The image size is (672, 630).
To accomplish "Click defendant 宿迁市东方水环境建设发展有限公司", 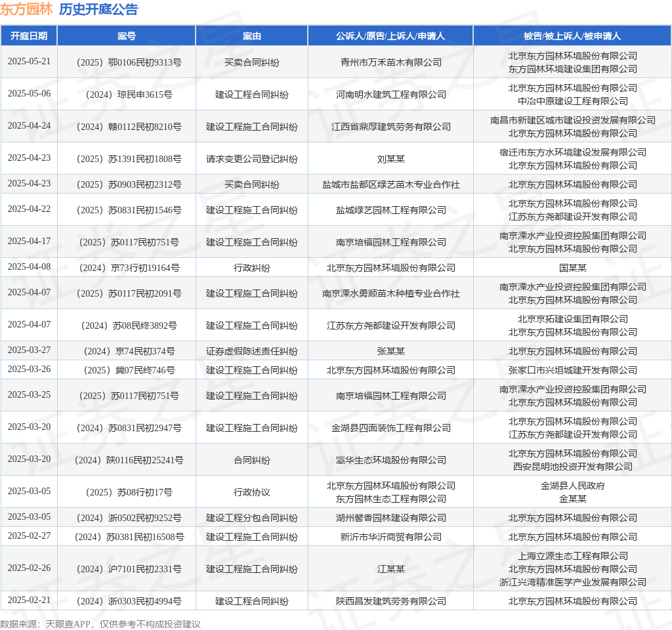I will pyautogui.click(x=572, y=152).
